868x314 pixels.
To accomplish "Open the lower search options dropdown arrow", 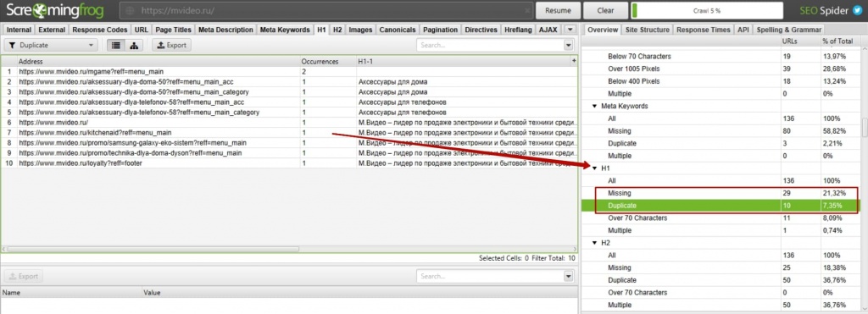I will (569, 276).
